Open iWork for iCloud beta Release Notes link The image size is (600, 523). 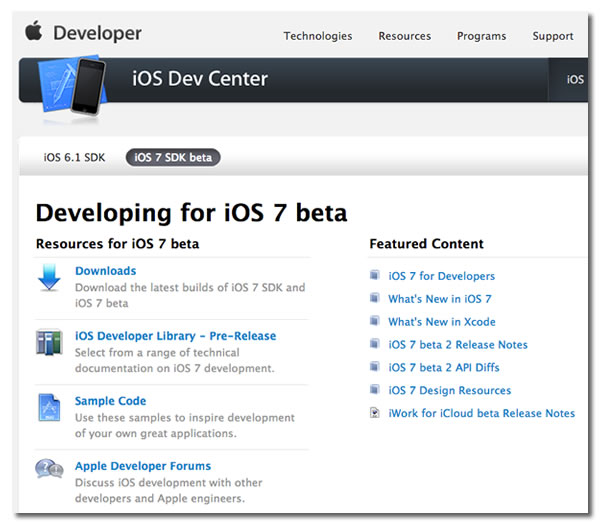[482, 413]
